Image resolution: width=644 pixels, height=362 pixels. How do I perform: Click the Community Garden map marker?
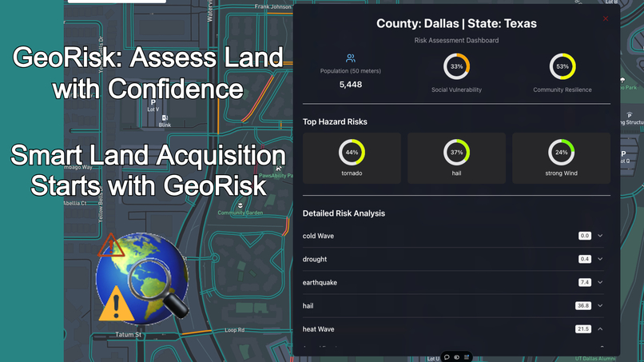241,205
